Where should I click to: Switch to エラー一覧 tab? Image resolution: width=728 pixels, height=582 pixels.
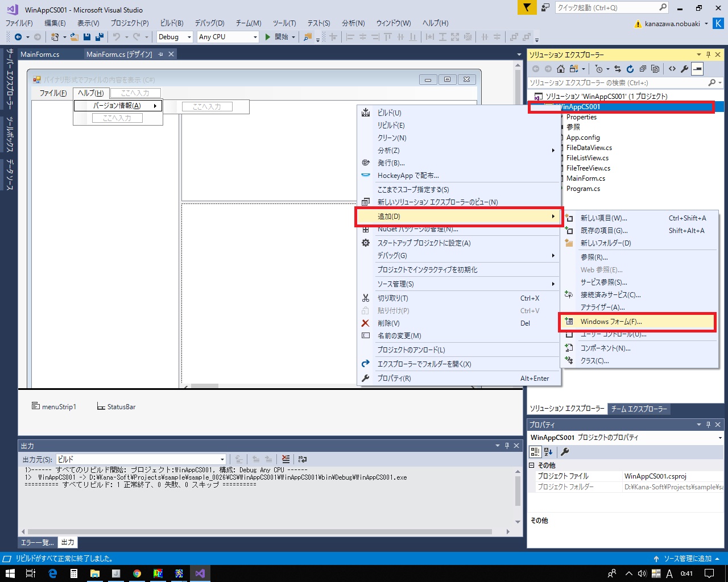[38, 543]
